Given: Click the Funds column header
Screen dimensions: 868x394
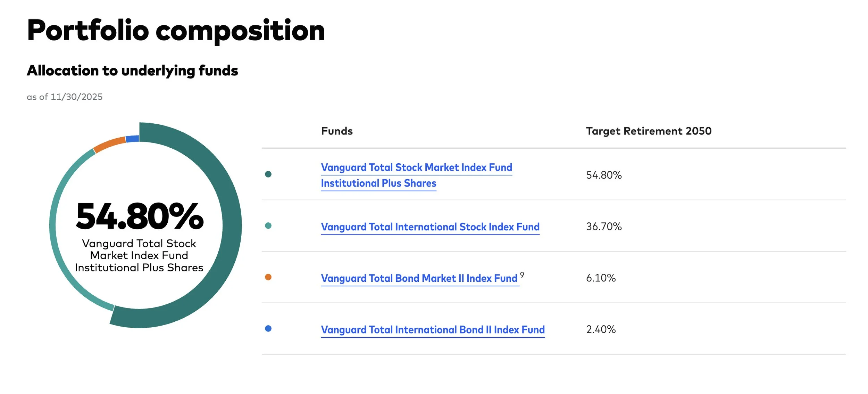Looking at the screenshot, I should coord(337,131).
